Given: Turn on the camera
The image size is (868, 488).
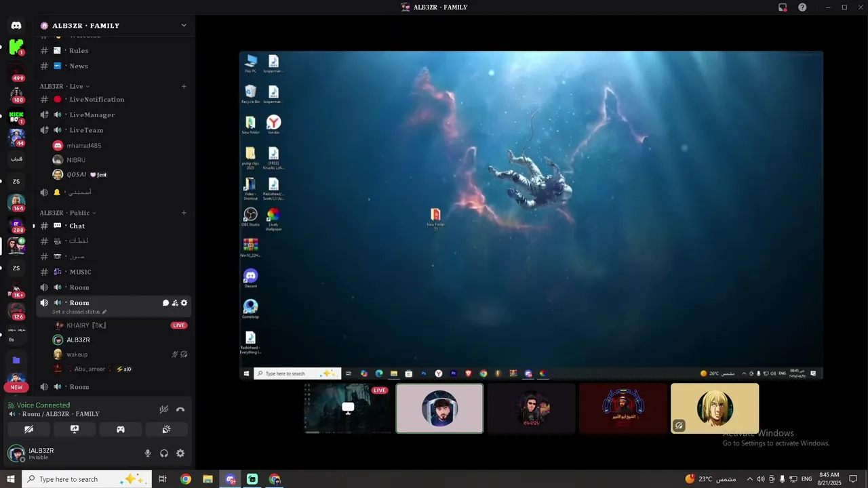Looking at the screenshot, I should tap(28, 429).
